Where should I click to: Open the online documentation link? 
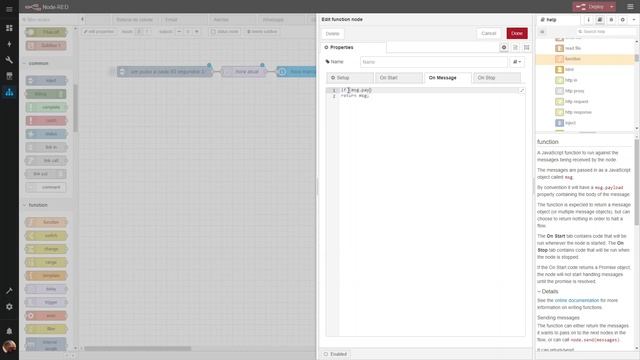577,300
